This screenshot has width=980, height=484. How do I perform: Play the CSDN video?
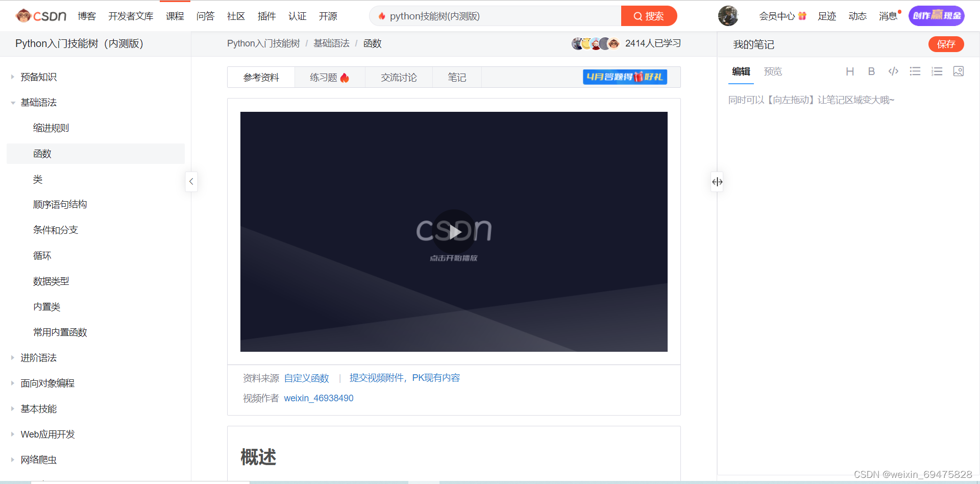[454, 232]
